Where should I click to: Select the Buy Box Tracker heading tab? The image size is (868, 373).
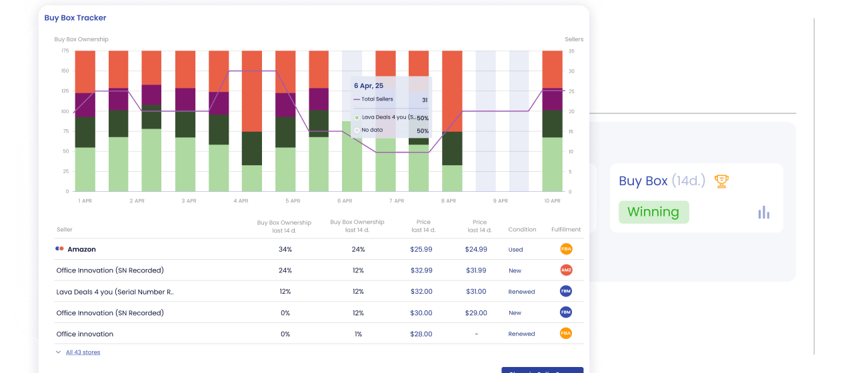click(75, 18)
